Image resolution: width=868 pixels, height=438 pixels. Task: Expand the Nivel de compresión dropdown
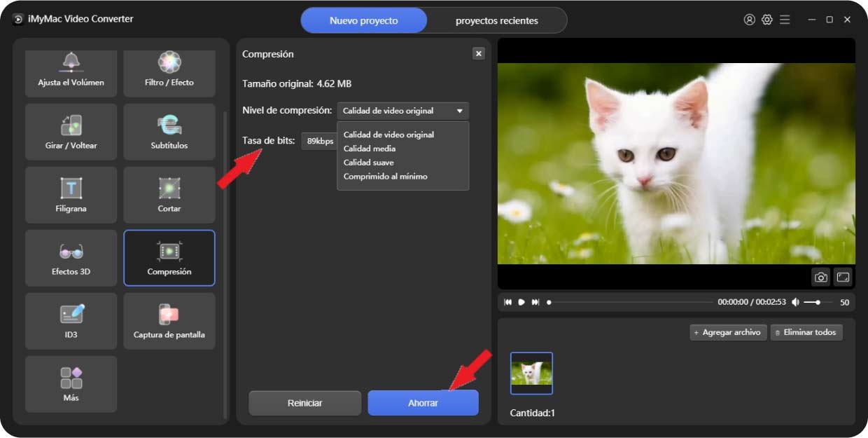click(x=403, y=111)
